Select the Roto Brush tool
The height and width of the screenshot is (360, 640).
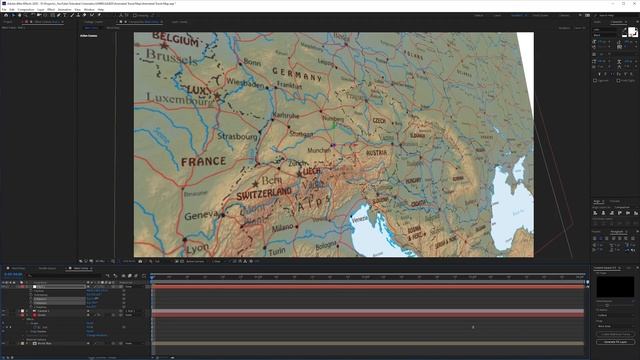tap(91, 15)
